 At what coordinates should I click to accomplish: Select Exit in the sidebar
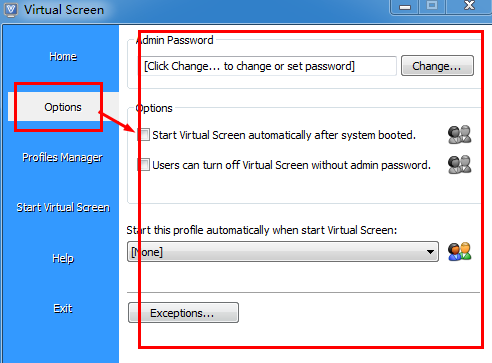click(63, 308)
